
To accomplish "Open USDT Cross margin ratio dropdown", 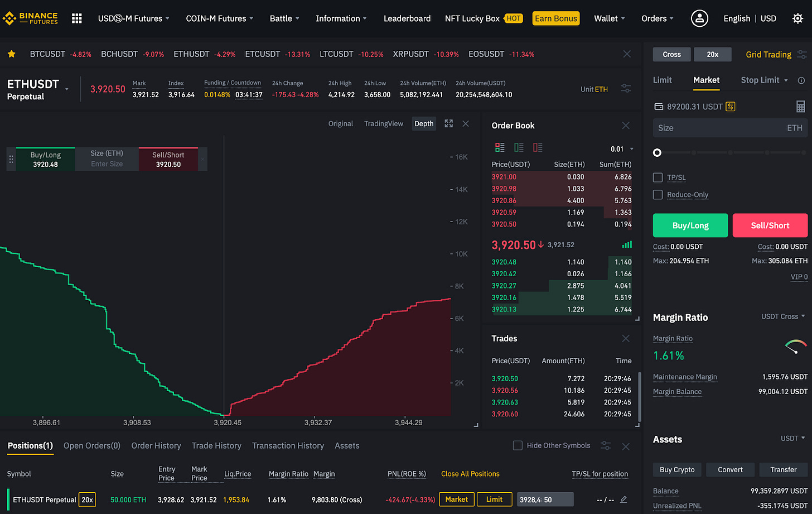I will point(783,316).
